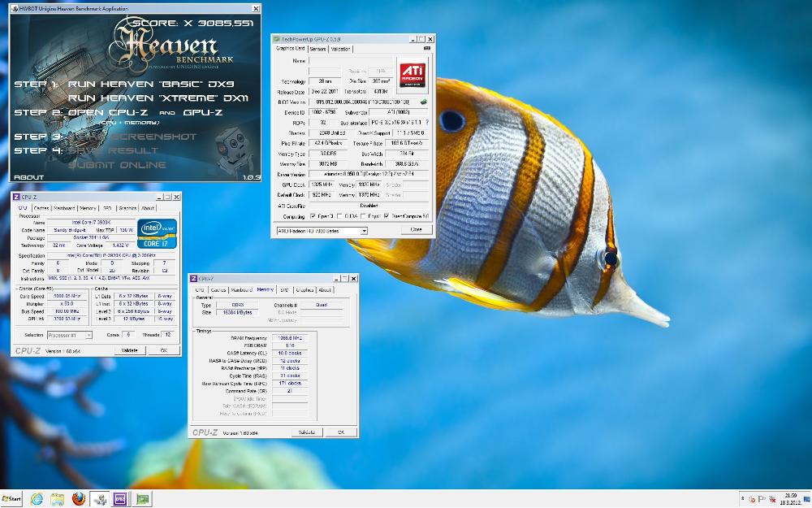
Task: Click Open CPU-Z link in Heaven app
Action: tap(108, 112)
